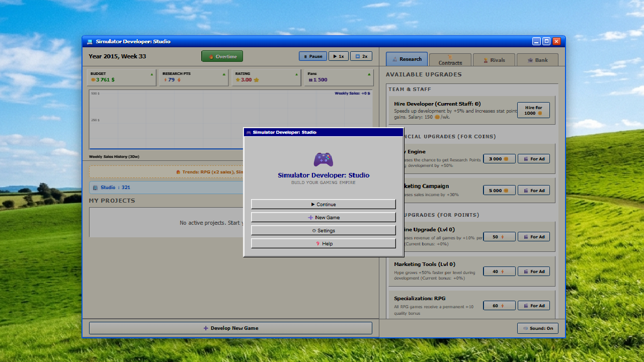Pause the game simulation
The height and width of the screenshot is (362, 644).
pyautogui.click(x=313, y=56)
